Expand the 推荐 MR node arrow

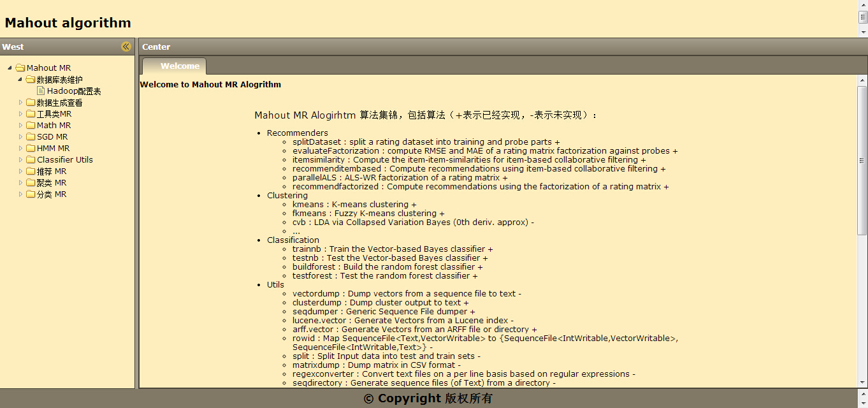tap(20, 171)
